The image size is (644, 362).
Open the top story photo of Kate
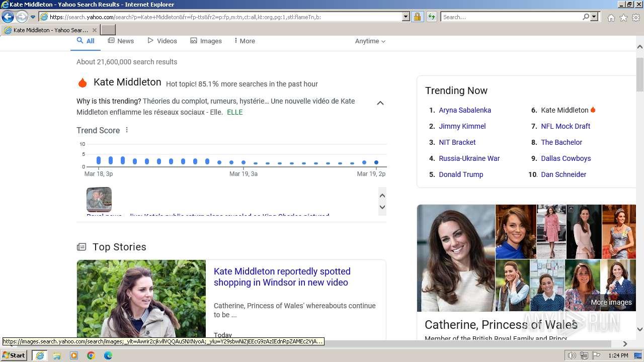[x=141, y=299]
